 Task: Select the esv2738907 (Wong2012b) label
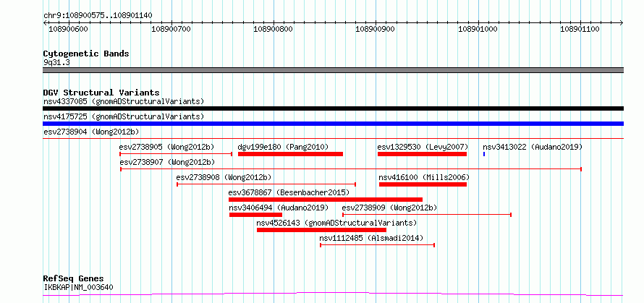[x=167, y=162]
